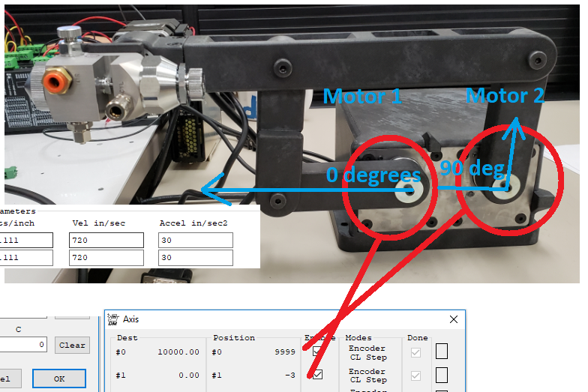
Task: Click the Axis window title icon
Action: coord(114,320)
